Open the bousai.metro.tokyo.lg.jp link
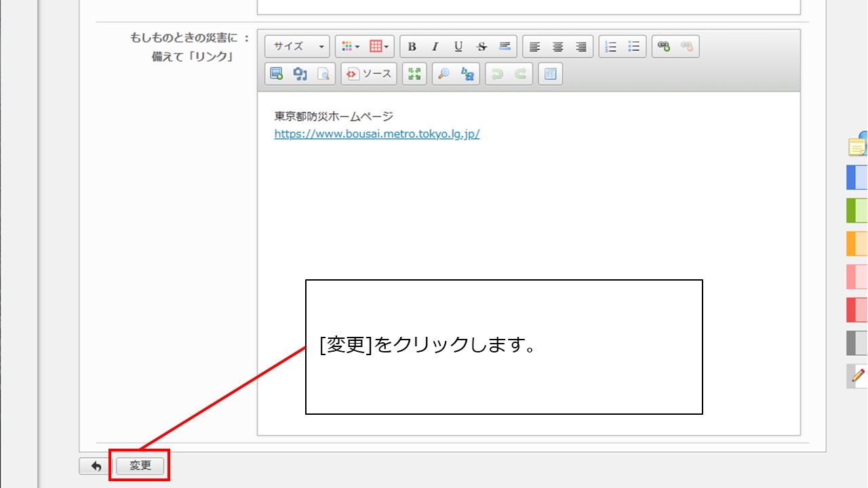Image resolution: width=868 pixels, height=488 pixels. pyautogui.click(x=376, y=134)
